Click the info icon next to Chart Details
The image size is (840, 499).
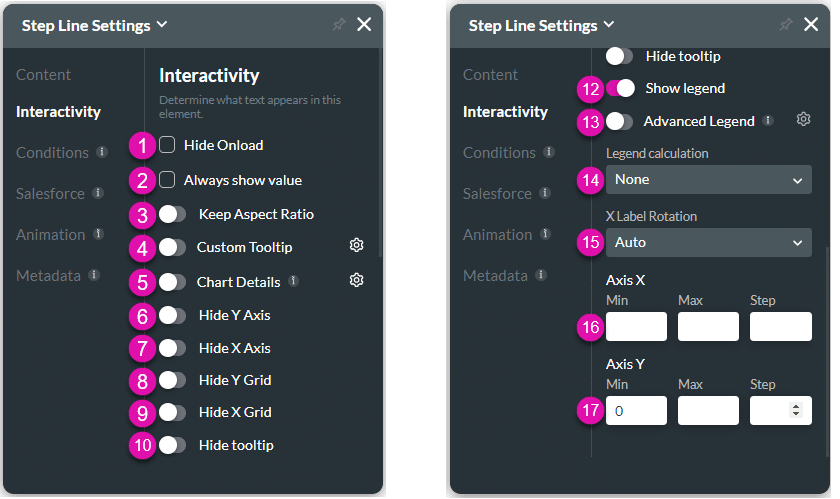[293, 282]
